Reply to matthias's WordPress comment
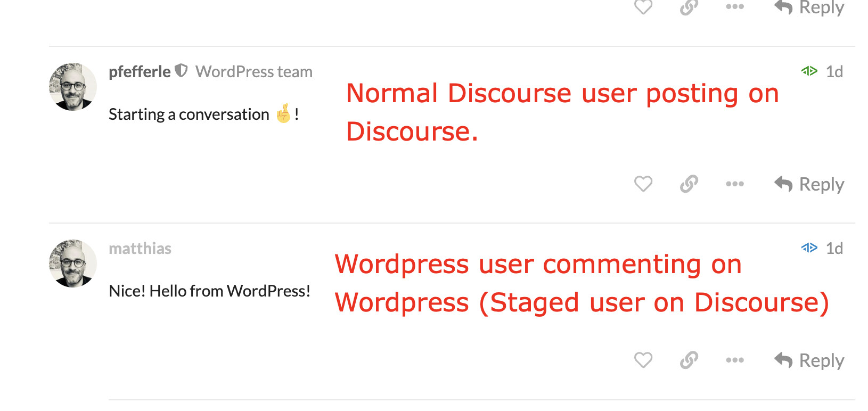Viewport: 868px width, 411px height. pyautogui.click(x=809, y=360)
